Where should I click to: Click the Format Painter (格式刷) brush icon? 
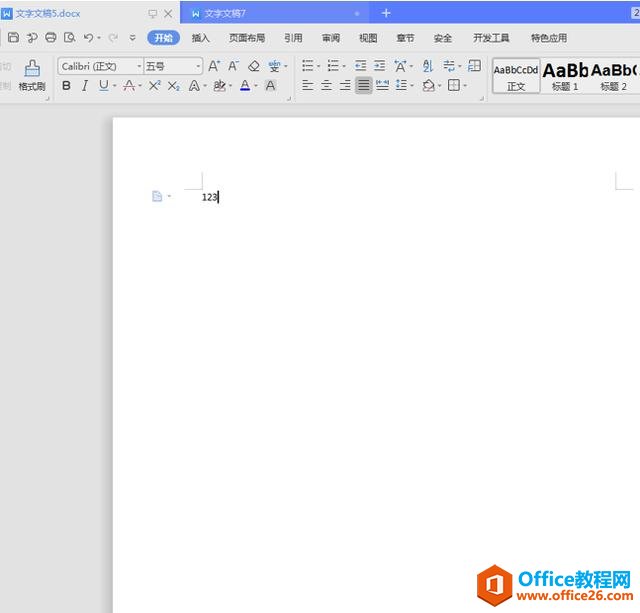32,68
